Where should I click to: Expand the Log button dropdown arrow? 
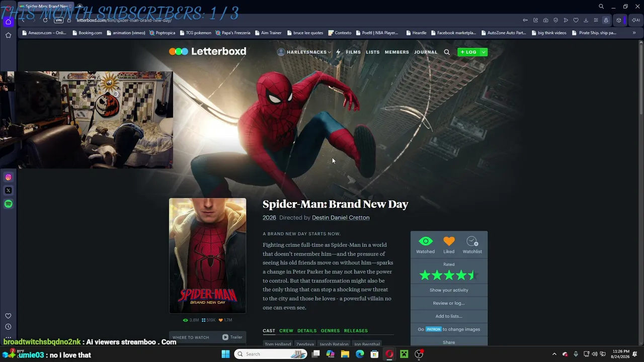[484, 52]
